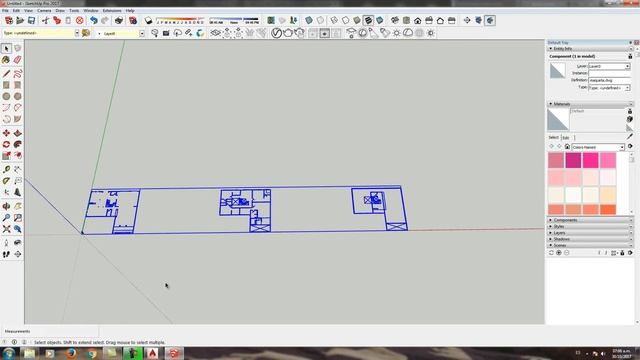640x360 pixels.
Task: Choose the Eraser tool
Action: (18, 60)
